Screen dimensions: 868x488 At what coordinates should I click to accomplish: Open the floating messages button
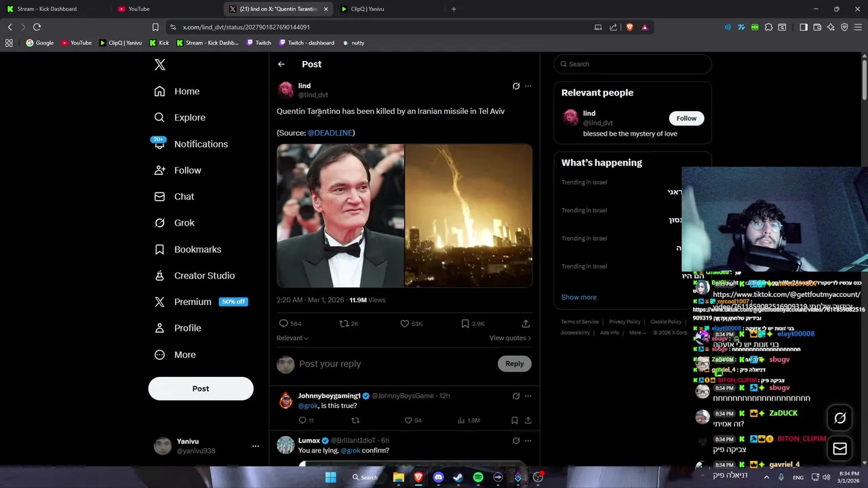(x=840, y=449)
